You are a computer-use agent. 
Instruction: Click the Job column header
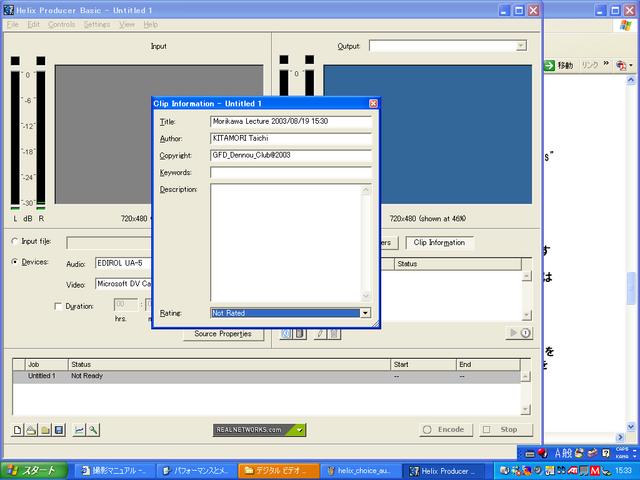[x=47, y=364]
